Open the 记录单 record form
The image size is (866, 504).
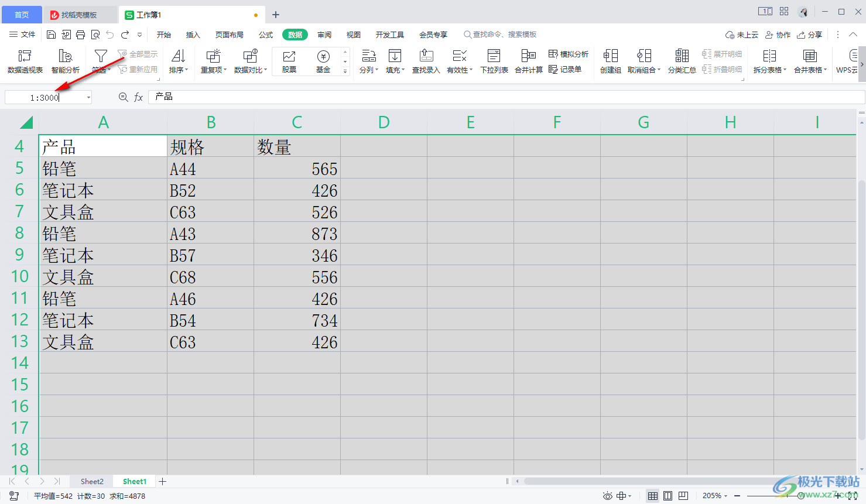[565, 69]
